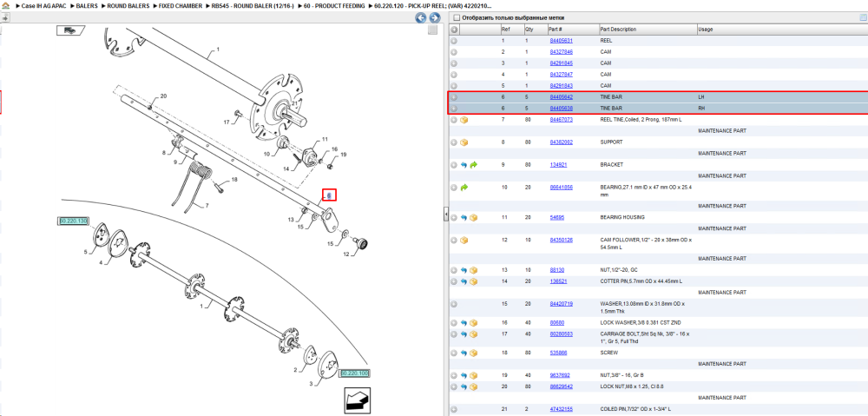868x416 pixels.
Task: Click the large arrow icon below diagram
Action: pos(357,400)
